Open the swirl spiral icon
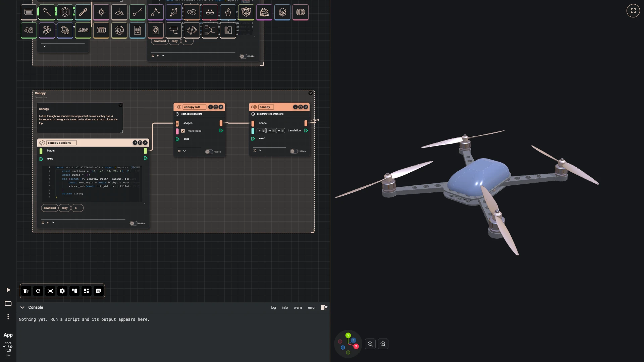The height and width of the screenshot is (362, 644). 119,31
